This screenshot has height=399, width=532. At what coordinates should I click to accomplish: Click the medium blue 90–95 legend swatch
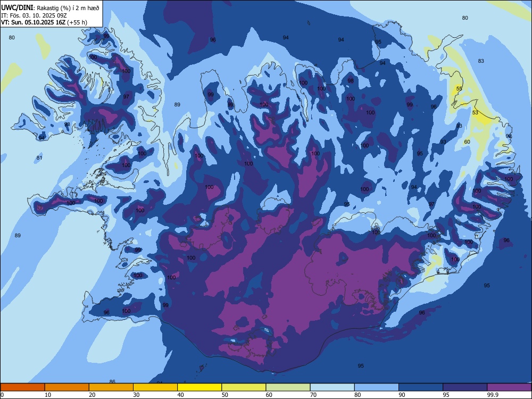(x=421, y=387)
